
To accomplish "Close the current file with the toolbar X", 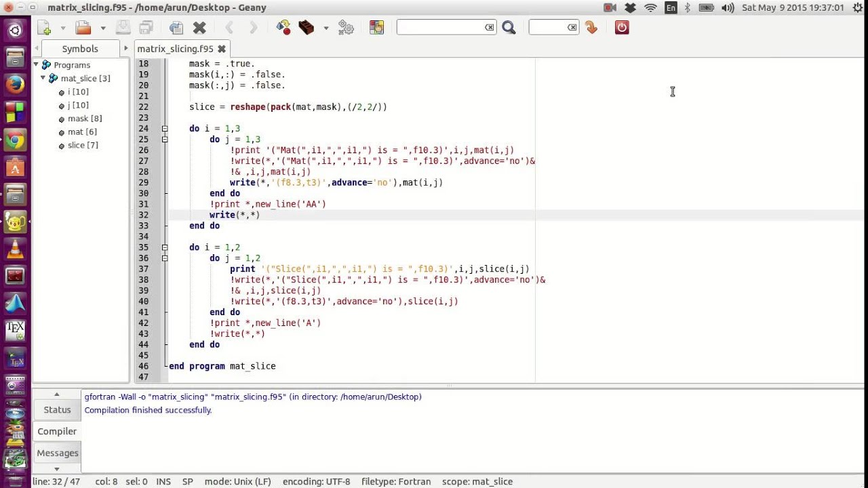I will click(x=199, y=28).
